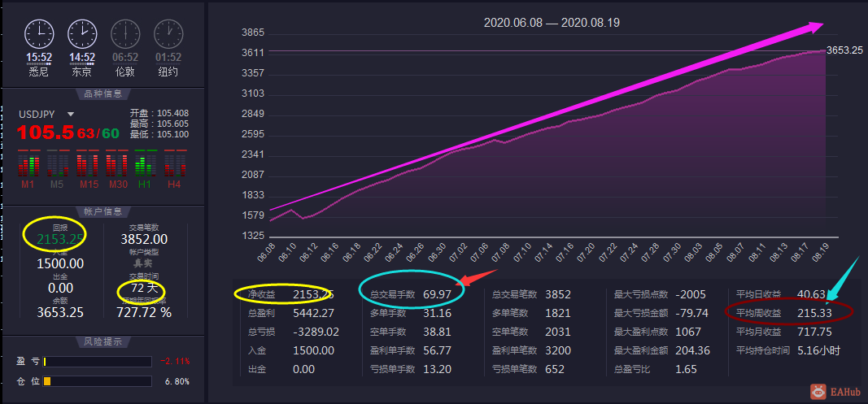868x404 pixels.
Task: Click the 总盈亏比 1.65 stat
Action: click(x=656, y=369)
